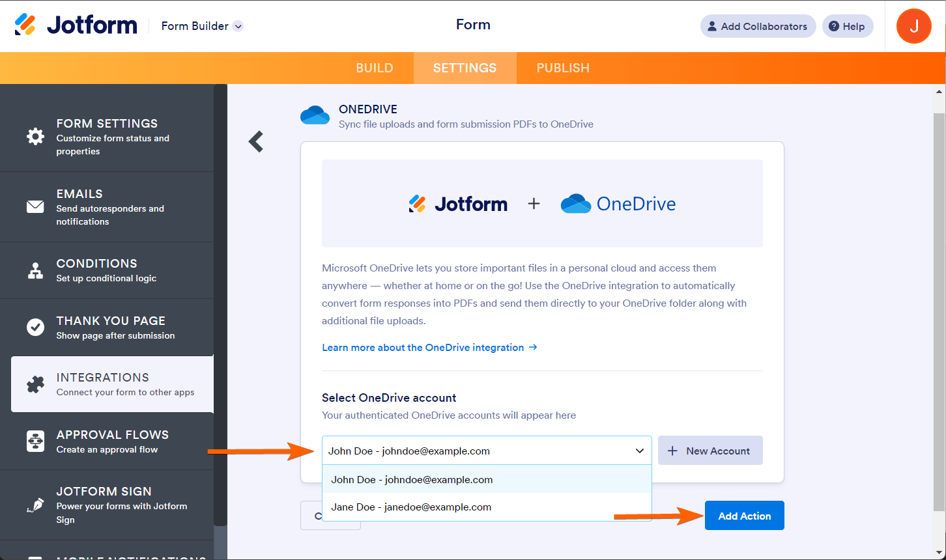The image size is (946, 560).
Task: Switch to the PUBLISH tab
Action: (563, 68)
